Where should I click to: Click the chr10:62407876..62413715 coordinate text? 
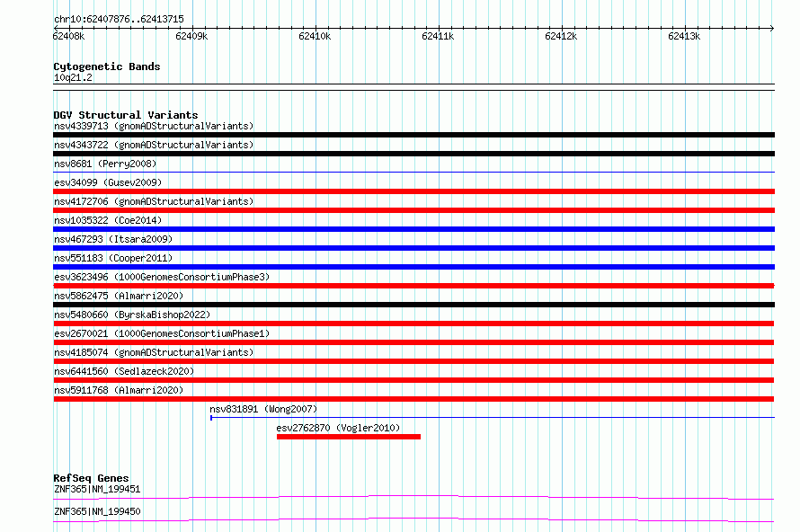point(119,20)
